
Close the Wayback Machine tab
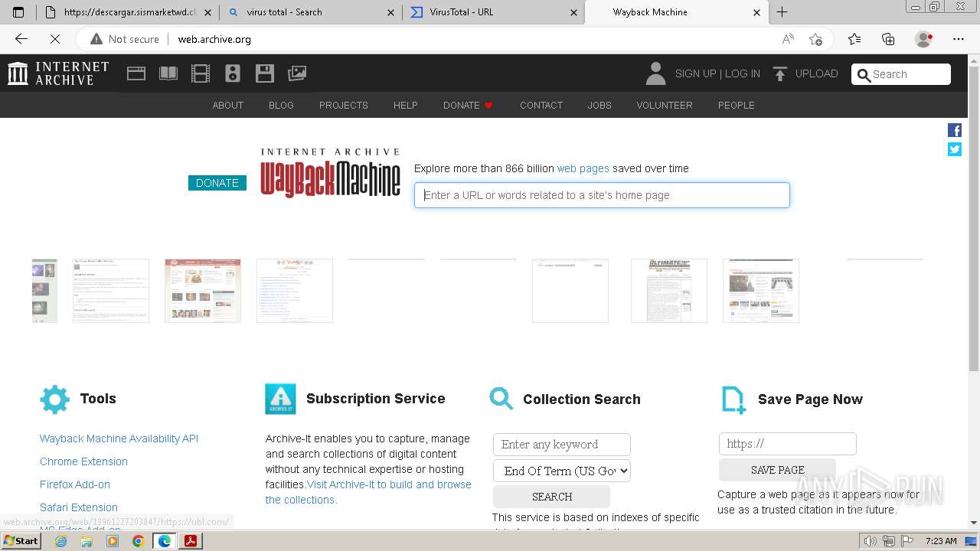[x=756, y=12]
